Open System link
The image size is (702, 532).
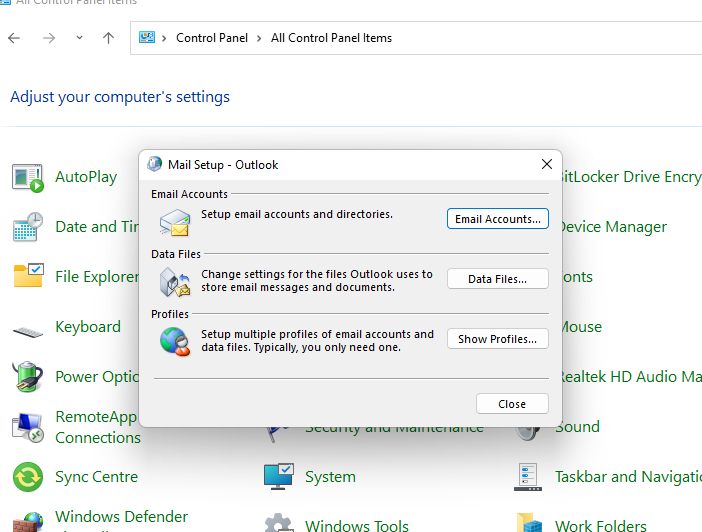click(x=330, y=476)
